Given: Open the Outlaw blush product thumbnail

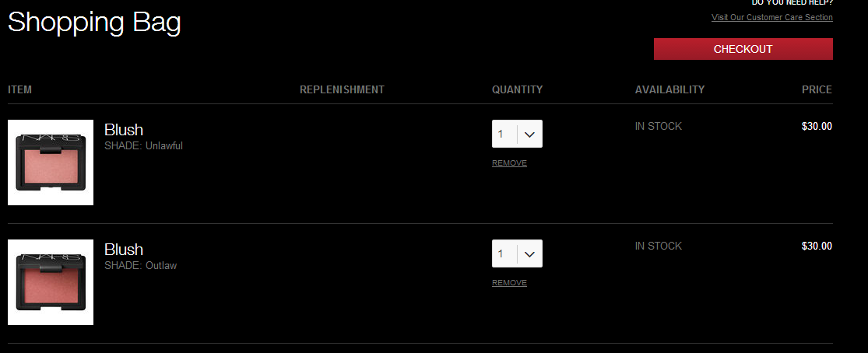Looking at the screenshot, I should tap(51, 282).
